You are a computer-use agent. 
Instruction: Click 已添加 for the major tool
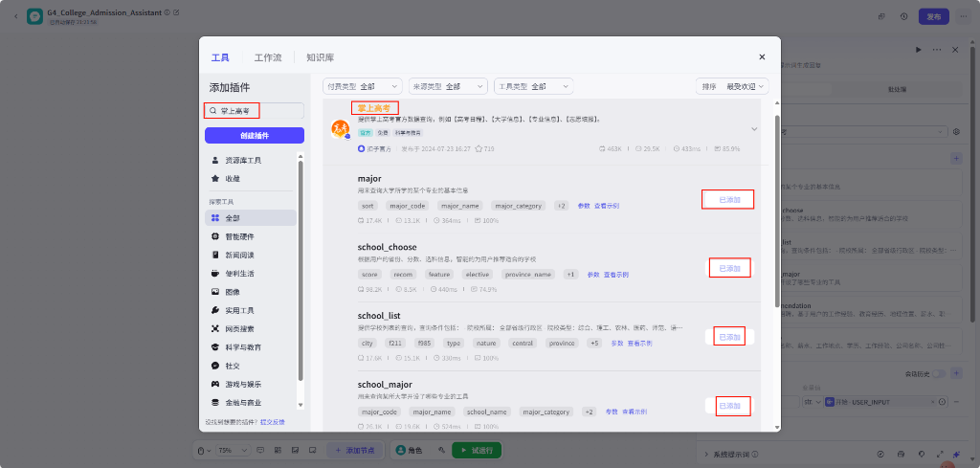click(729, 200)
